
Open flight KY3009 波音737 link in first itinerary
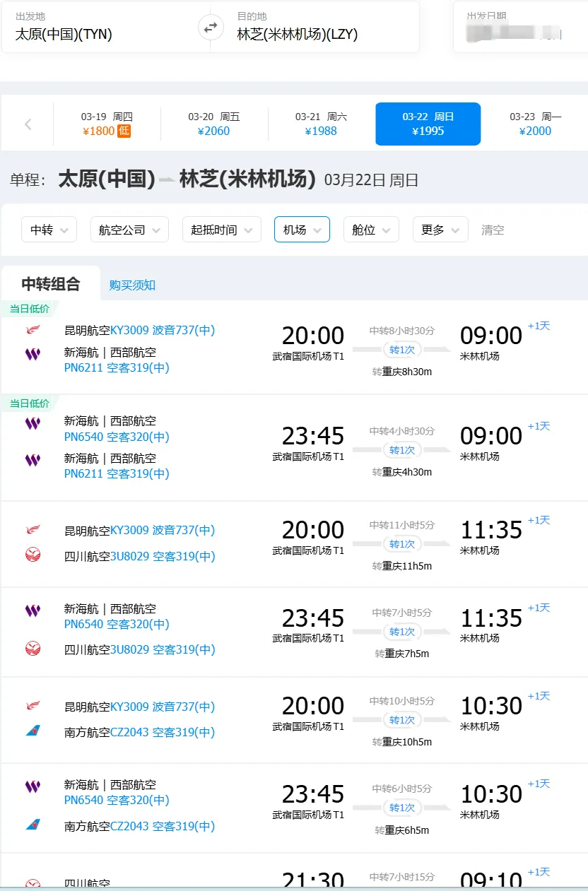point(163,330)
